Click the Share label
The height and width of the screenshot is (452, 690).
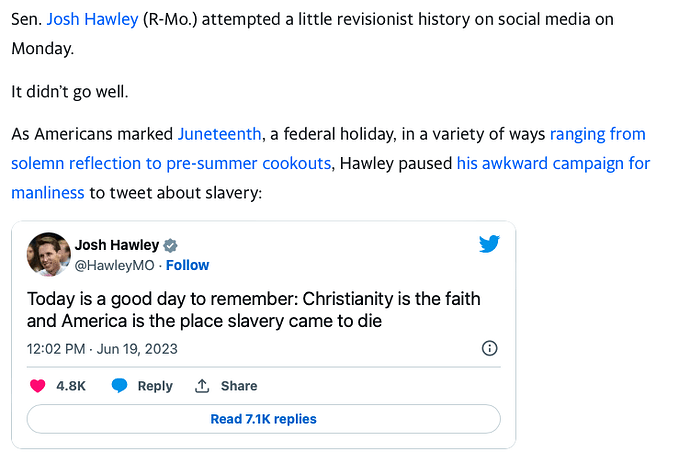pos(239,386)
